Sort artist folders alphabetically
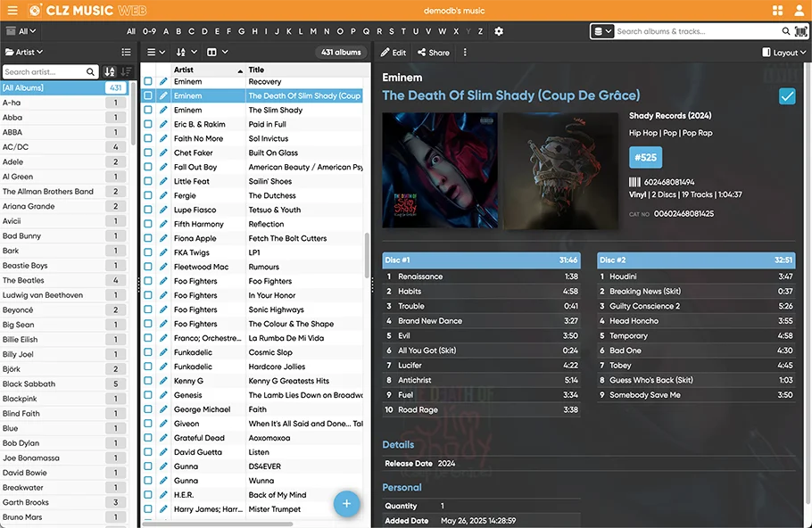This screenshot has width=812, height=528. pos(110,72)
